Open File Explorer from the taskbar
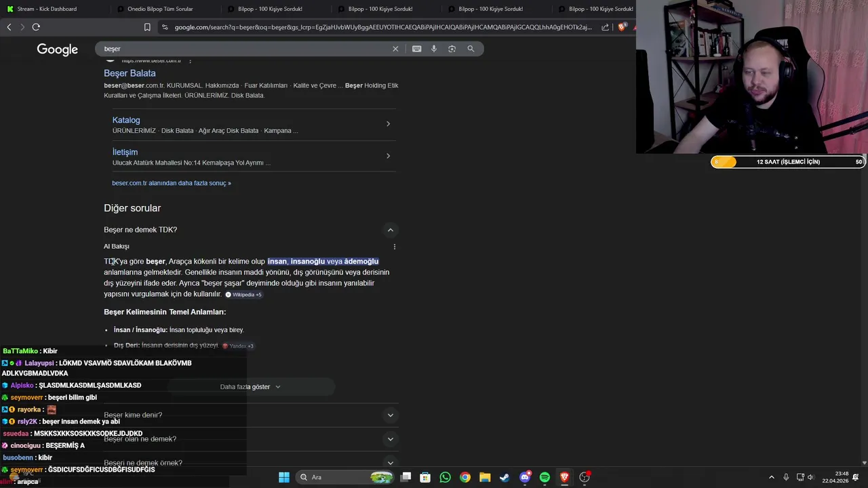 coord(485,477)
